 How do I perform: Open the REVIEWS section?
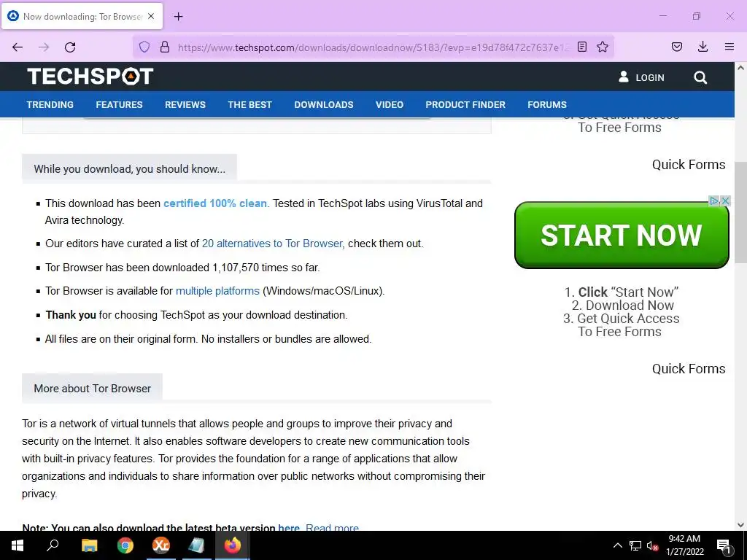tap(185, 105)
